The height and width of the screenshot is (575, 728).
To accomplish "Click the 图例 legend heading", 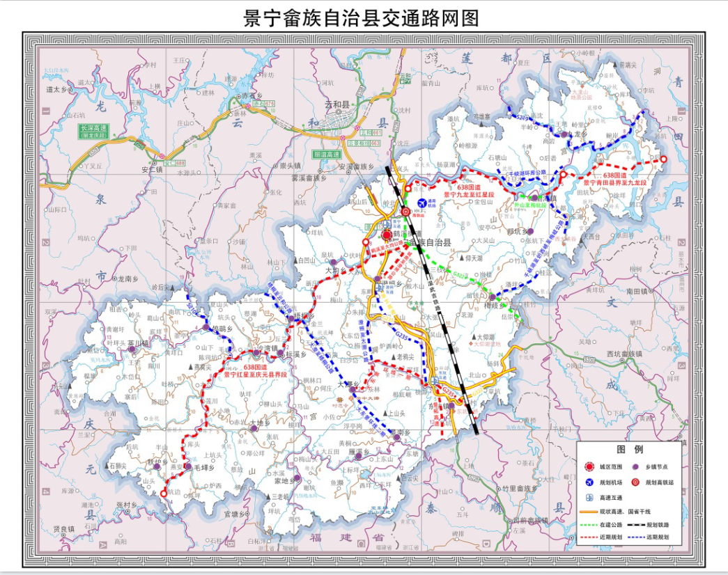I will click(630, 450).
